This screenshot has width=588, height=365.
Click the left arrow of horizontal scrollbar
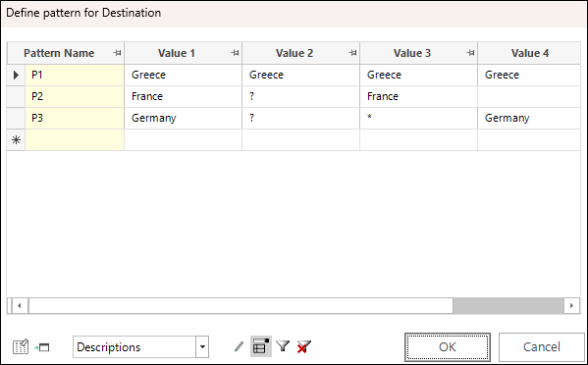coord(19,306)
